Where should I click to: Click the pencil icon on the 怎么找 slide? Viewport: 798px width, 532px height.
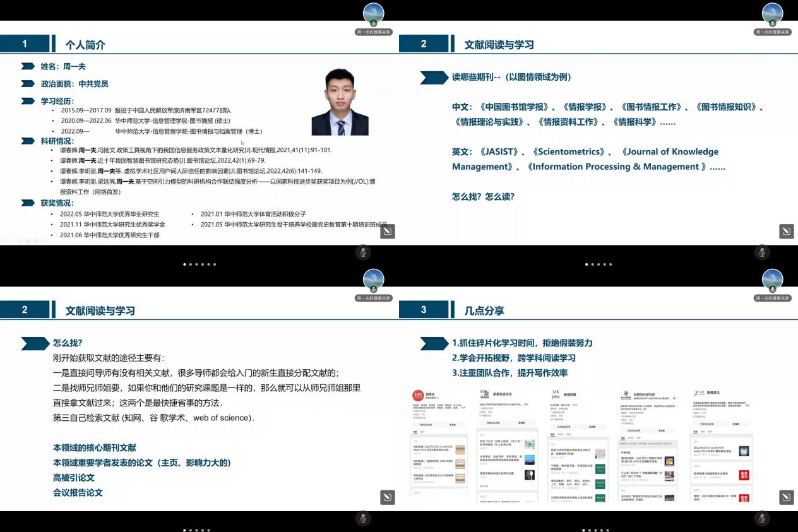[x=387, y=497]
